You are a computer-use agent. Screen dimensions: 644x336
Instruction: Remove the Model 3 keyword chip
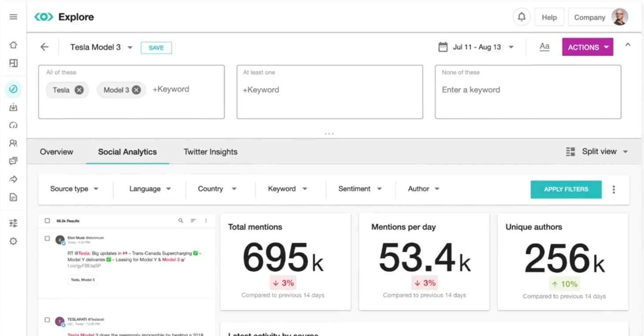coord(137,90)
